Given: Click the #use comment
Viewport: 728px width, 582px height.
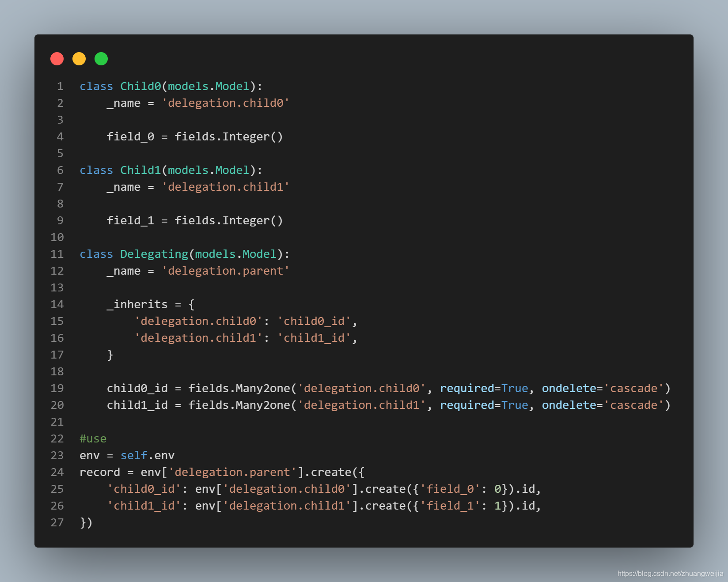Looking at the screenshot, I should tap(93, 438).
